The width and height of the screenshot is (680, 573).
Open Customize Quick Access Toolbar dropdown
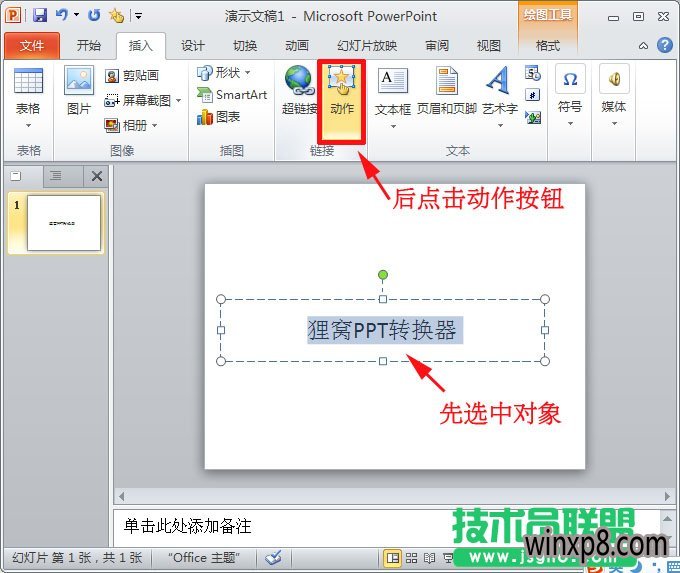pyautogui.click(x=138, y=16)
